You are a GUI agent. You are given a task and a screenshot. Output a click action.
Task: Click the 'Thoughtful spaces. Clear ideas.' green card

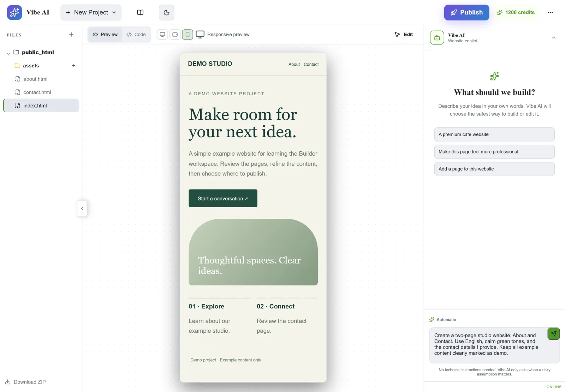253,252
